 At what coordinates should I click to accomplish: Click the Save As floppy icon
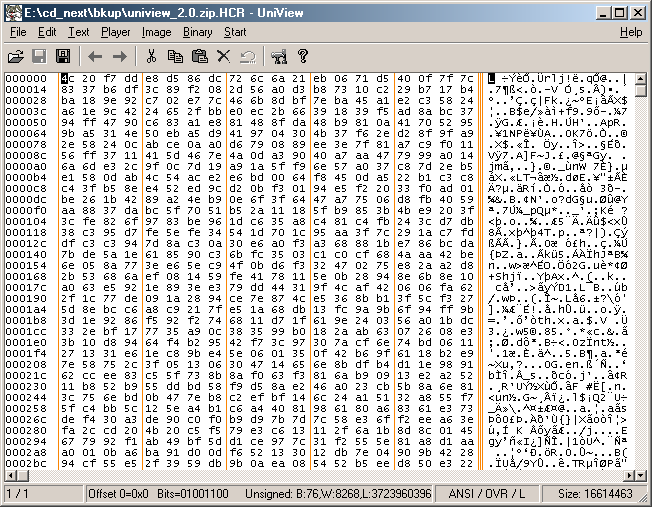63,56
